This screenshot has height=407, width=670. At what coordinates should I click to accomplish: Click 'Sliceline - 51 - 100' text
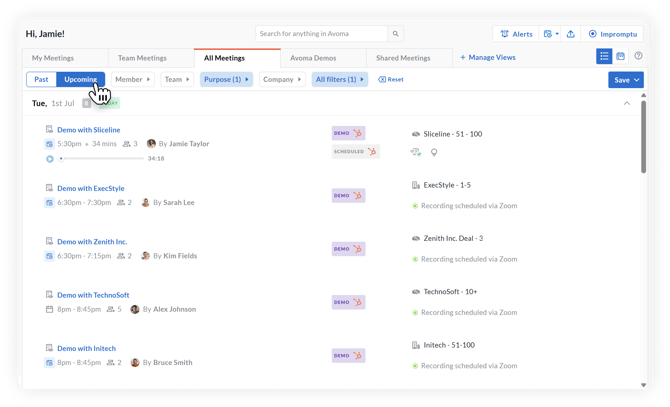point(453,134)
